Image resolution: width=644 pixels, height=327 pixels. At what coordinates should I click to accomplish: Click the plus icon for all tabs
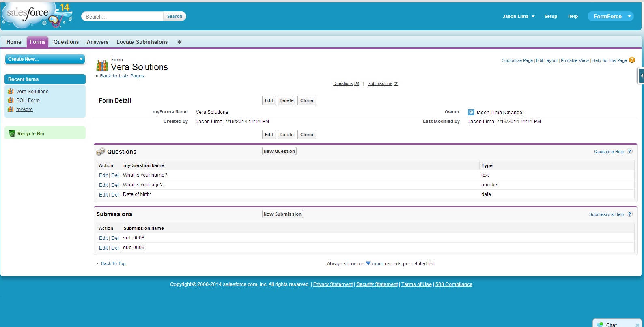pyautogui.click(x=179, y=42)
